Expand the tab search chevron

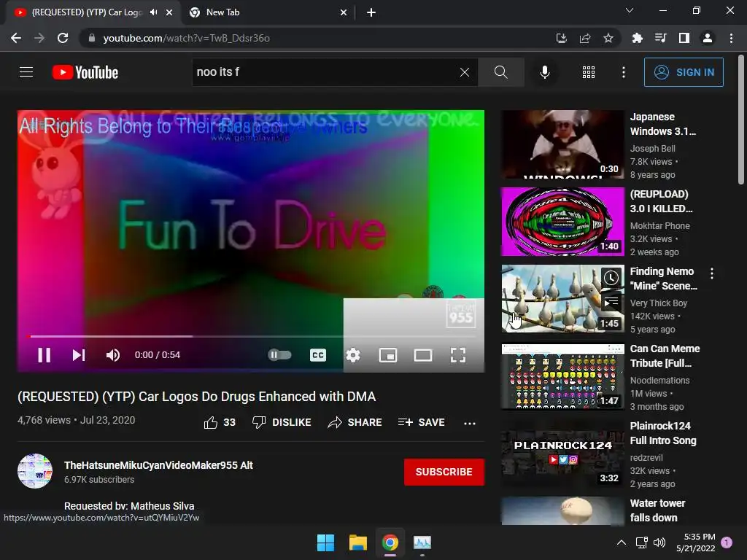coord(630,10)
